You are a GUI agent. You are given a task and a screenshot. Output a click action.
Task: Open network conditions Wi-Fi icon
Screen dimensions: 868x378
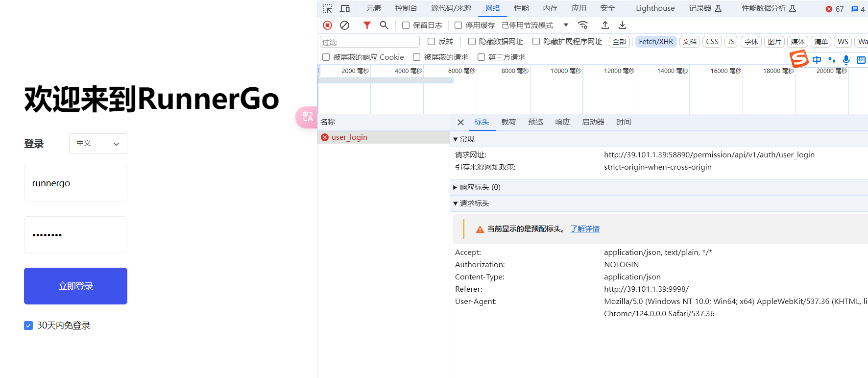[x=583, y=25]
